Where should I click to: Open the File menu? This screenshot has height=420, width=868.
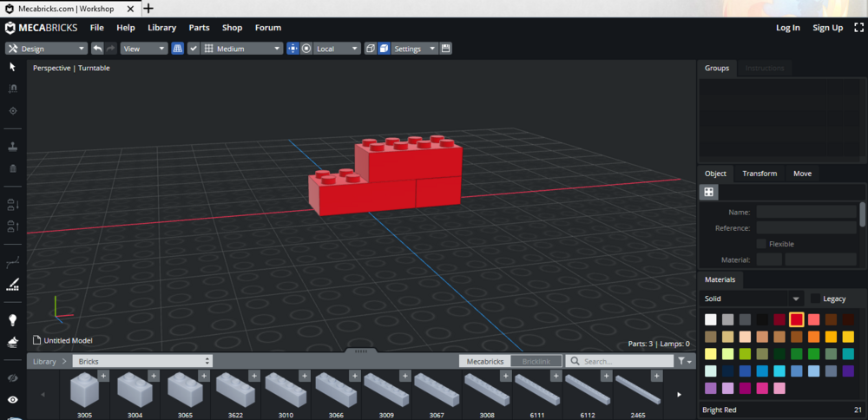[97, 28]
